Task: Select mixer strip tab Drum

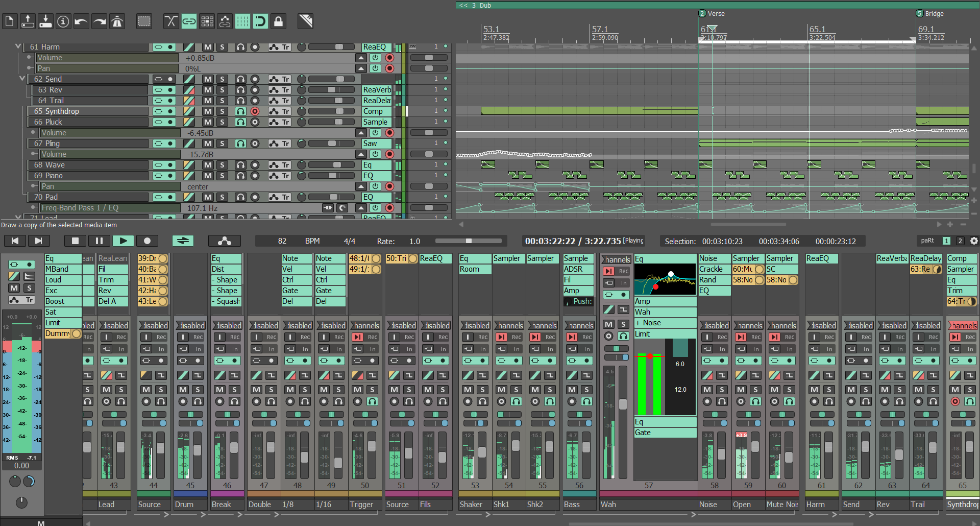Action: point(190,504)
